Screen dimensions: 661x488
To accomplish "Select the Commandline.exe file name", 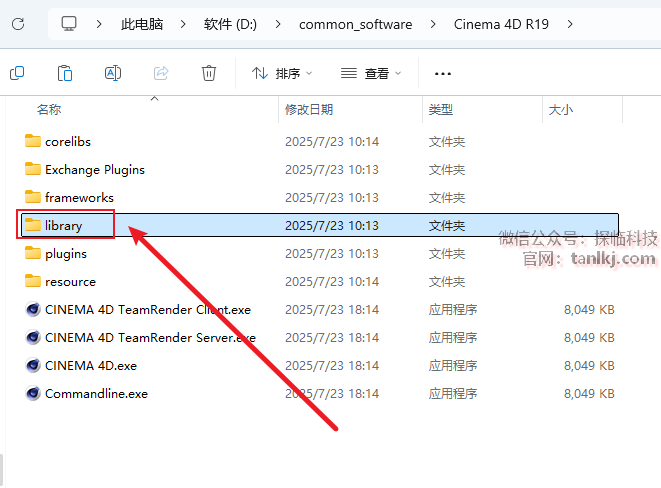I will click(97, 394).
